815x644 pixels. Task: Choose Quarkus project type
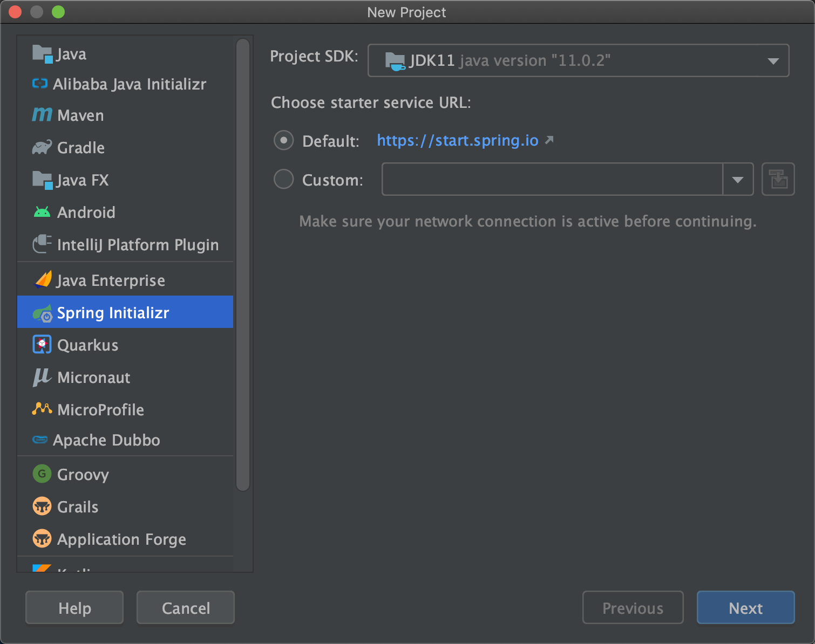125,345
